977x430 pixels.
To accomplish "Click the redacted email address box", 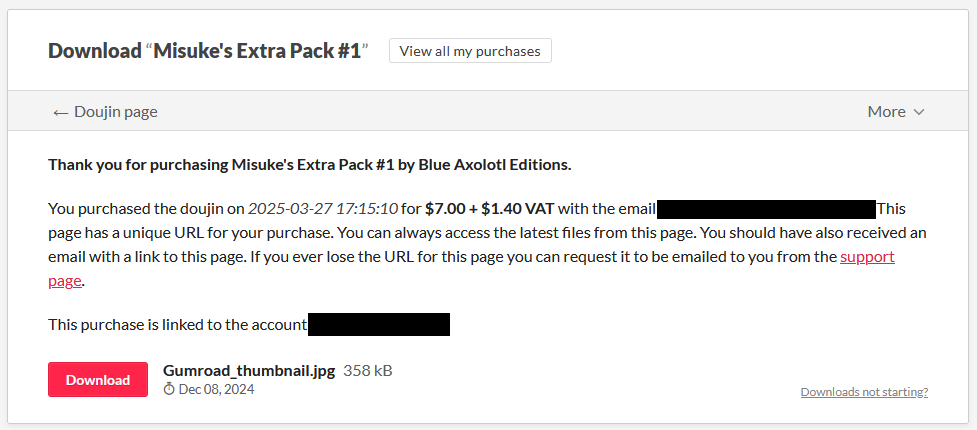I will tap(766, 209).
